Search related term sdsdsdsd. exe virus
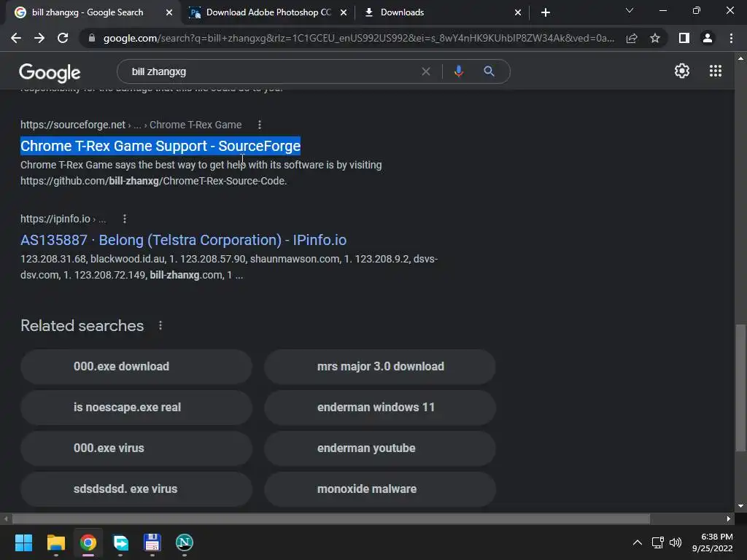747x560 pixels. [136, 489]
